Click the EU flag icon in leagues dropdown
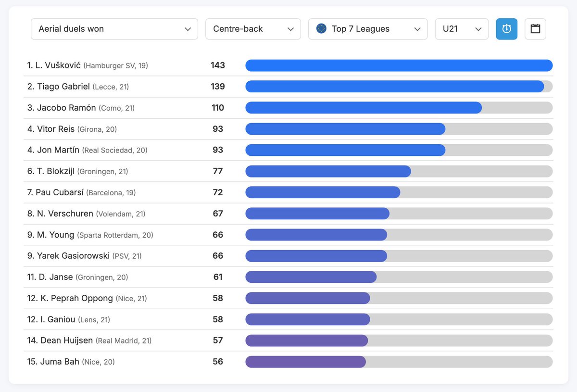This screenshot has width=577, height=392. coord(321,29)
